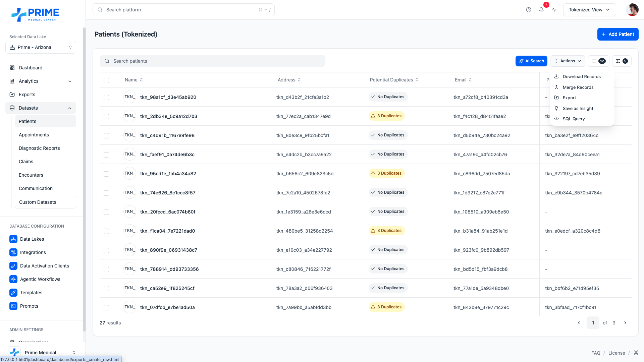Click the column filter settings icon button
Image resolution: width=644 pixels, height=362 pixels.
pos(622,61)
